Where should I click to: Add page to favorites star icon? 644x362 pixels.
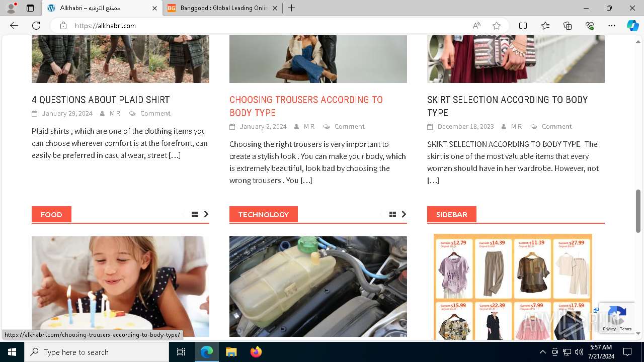coord(497,26)
